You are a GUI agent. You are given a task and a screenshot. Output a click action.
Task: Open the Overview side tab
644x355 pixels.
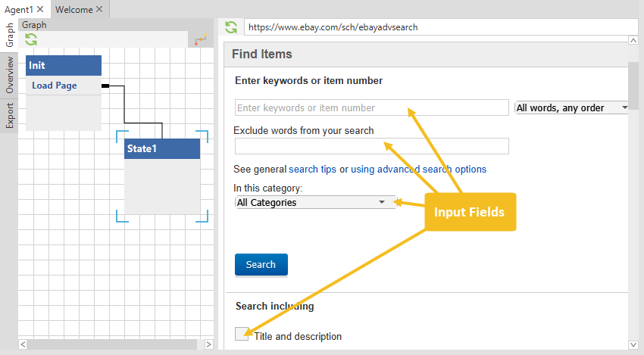point(9,75)
